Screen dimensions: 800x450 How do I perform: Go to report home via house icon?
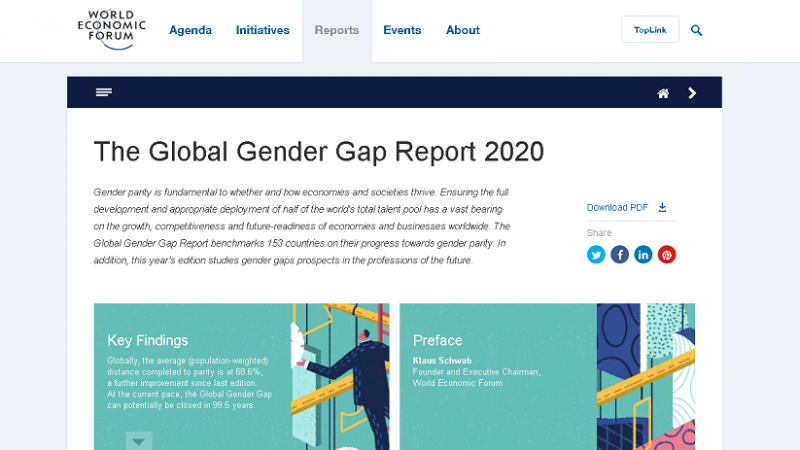click(x=663, y=93)
